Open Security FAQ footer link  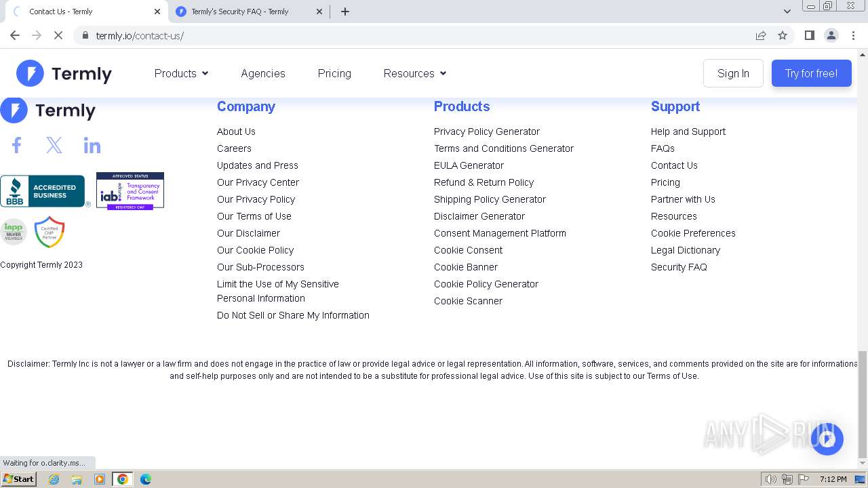point(679,267)
